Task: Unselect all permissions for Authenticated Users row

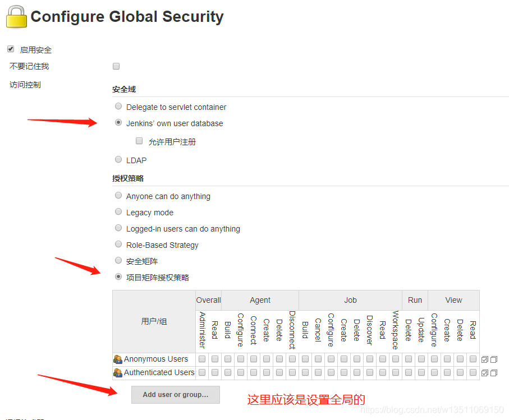Action: [x=494, y=373]
